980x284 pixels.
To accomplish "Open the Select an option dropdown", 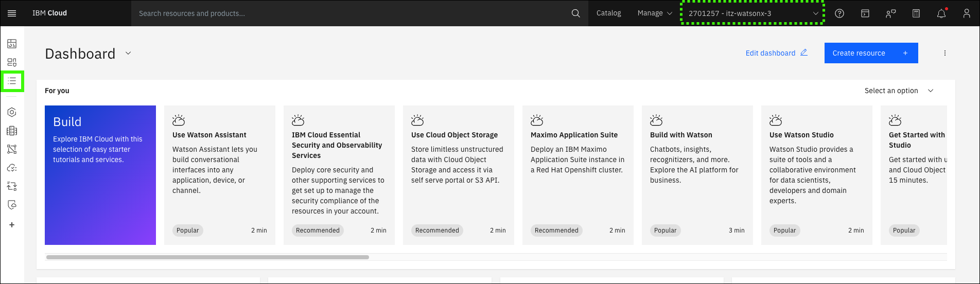I will click(x=898, y=91).
